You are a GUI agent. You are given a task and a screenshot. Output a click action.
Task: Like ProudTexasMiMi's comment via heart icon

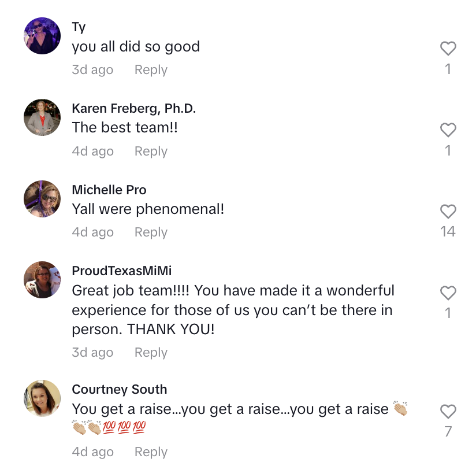point(448,293)
